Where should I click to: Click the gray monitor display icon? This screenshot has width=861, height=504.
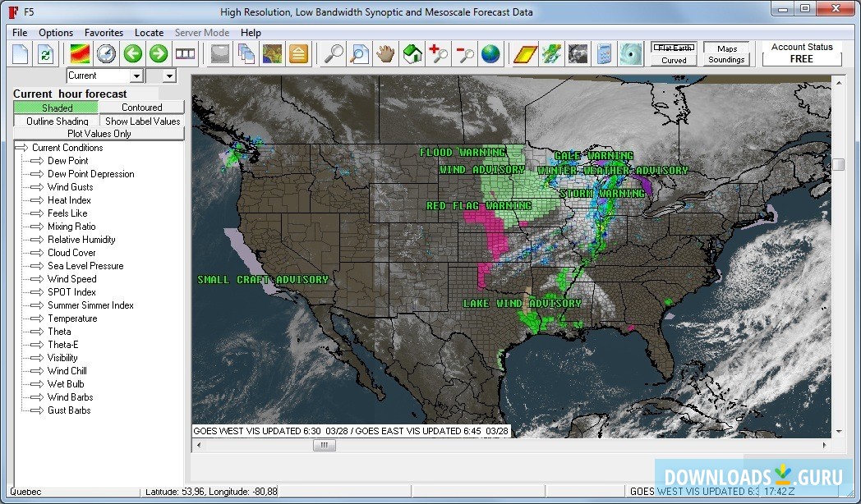tap(220, 53)
